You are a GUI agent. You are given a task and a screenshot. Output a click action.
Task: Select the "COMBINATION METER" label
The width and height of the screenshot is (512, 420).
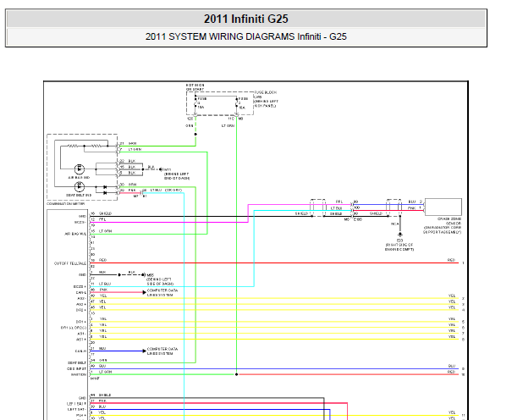pyautogui.click(x=66, y=203)
